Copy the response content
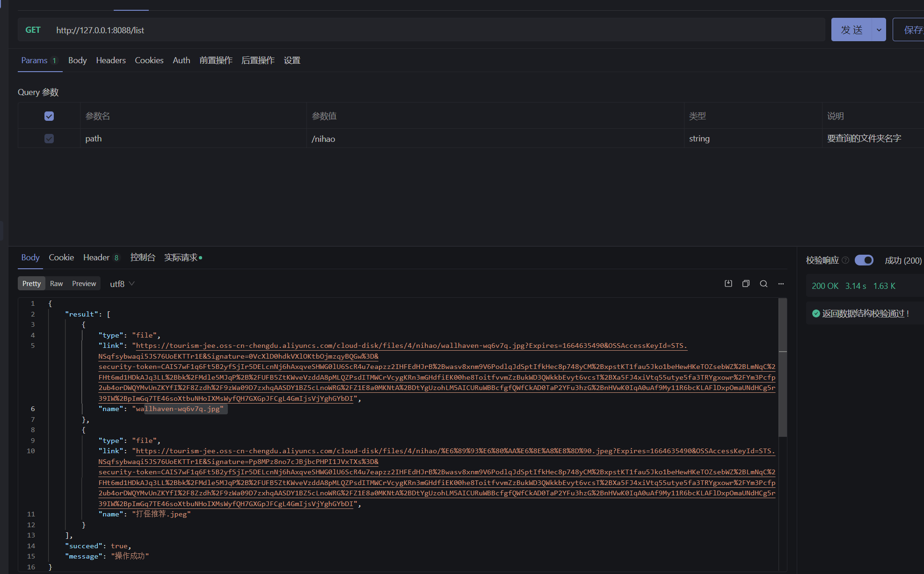 [746, 283]
